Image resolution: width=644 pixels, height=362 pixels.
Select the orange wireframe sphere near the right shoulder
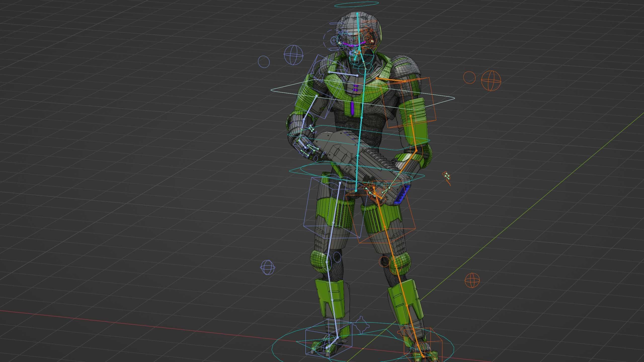tap(491, 80)
